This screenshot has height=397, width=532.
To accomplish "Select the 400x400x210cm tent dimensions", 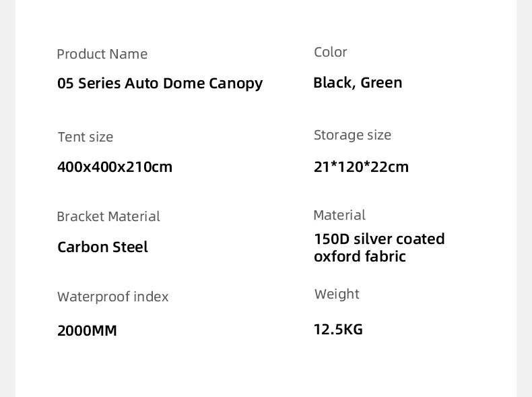I will pos(114,166).
